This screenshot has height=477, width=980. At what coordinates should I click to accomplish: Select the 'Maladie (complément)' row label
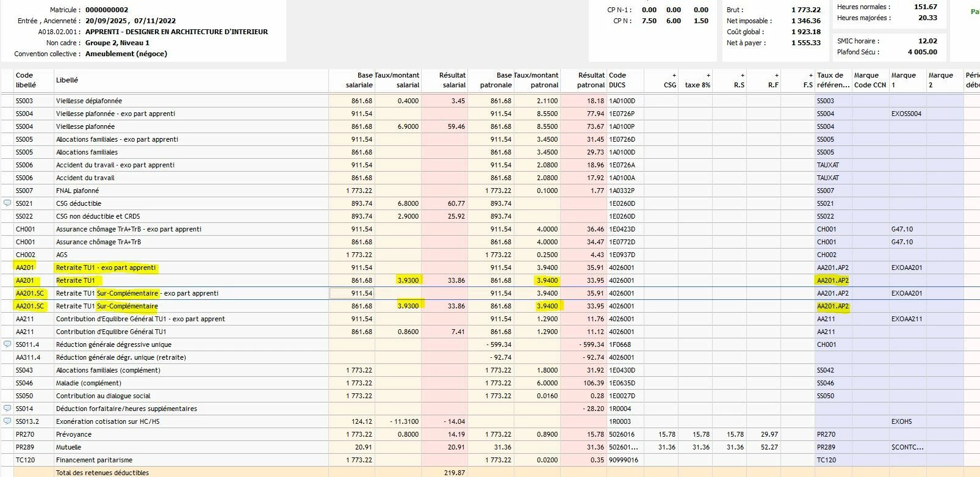point(89,383)
